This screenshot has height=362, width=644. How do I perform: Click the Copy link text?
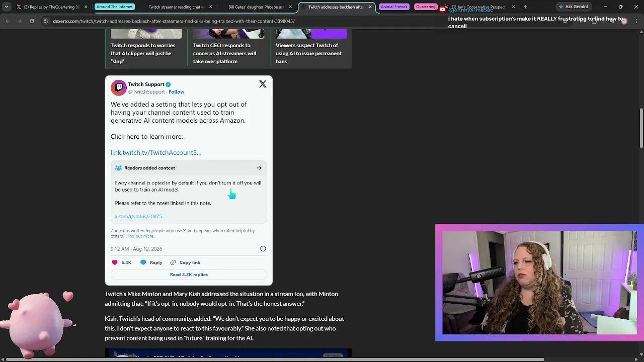pyautogui.click(x=190, y=262)
